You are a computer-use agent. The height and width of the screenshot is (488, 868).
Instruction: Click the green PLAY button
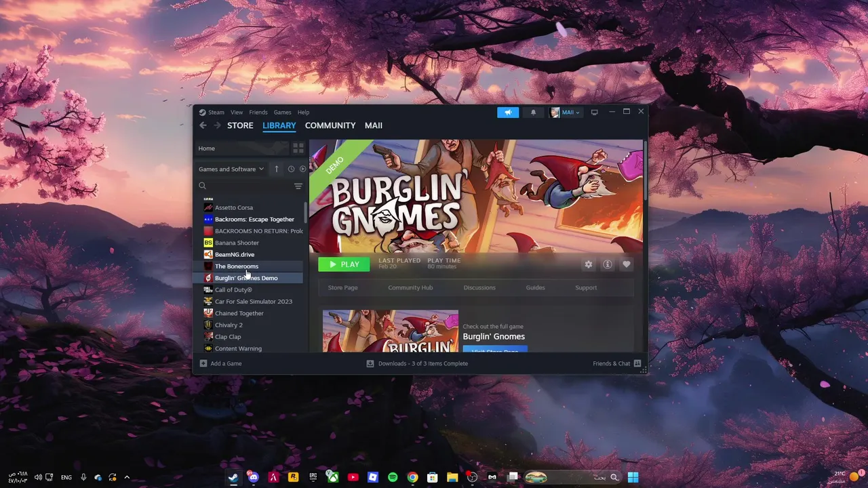click(x=344, y=264)
